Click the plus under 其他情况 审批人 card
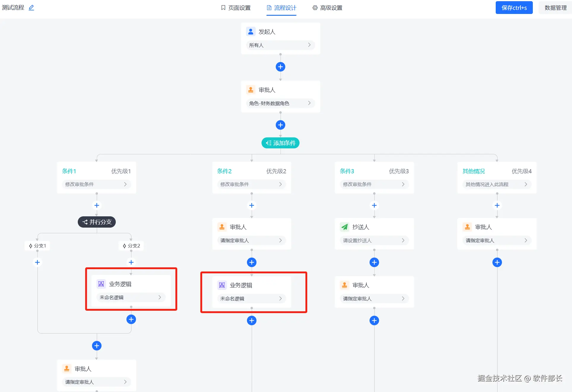Image resolution: width=572 pixels, height=392 pixels. tap(497, 262)
